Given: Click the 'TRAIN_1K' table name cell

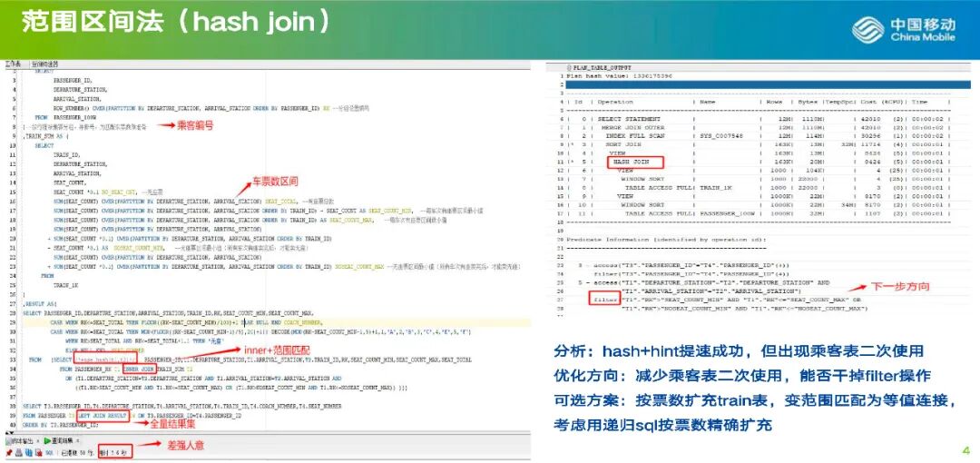Looking at the screenshot, I should (717, 187).
